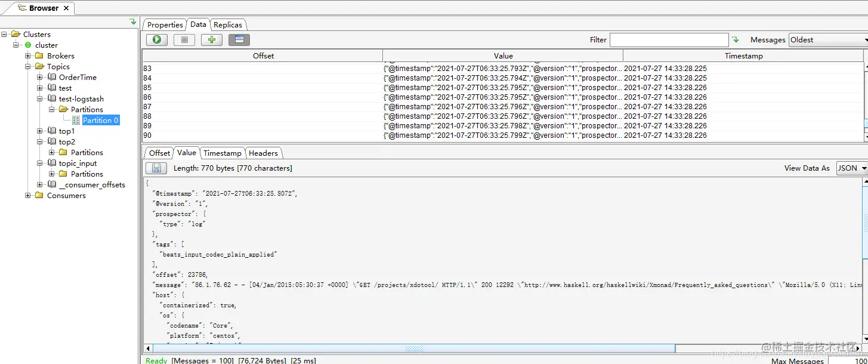Click the Topics open folder icon
The image size is (868, 364).
[x=39, y=66]
